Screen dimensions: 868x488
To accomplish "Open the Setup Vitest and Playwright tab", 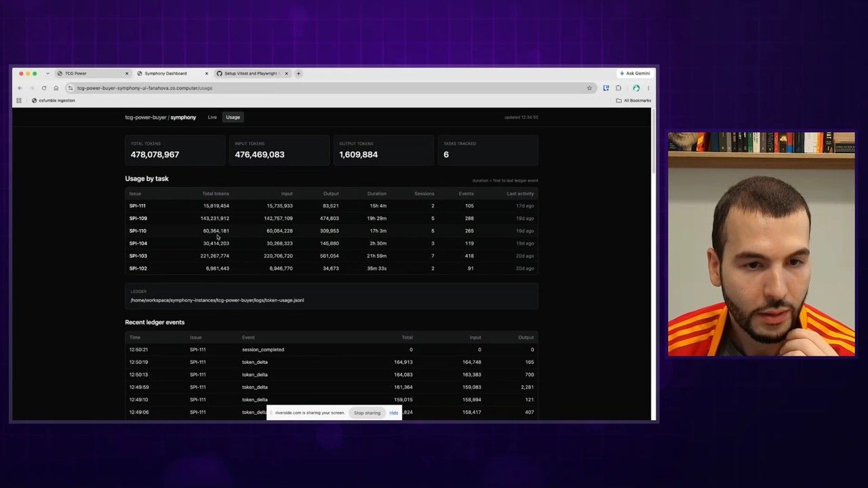I will [x=251, y=73].
